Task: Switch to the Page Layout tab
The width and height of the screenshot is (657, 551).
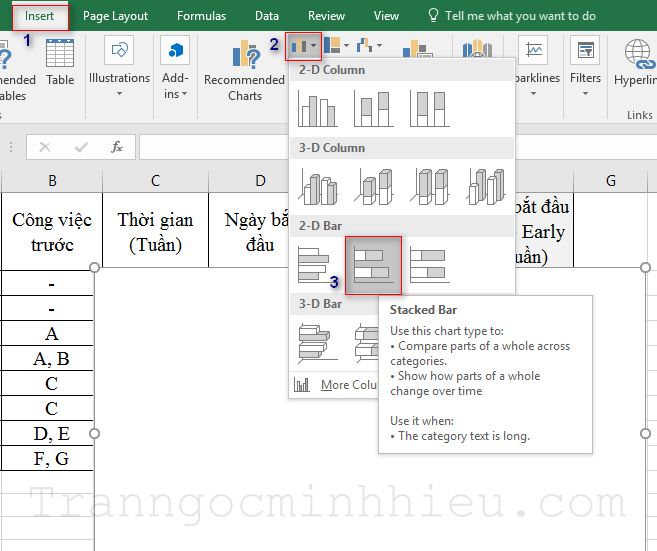Action: click(115, 16)
